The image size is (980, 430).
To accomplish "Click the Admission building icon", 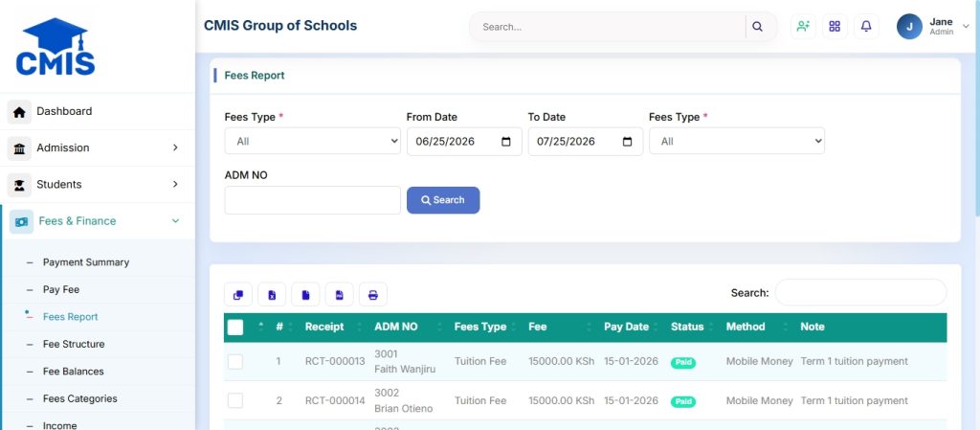I will pyautogui.click(x=19, y=148).
